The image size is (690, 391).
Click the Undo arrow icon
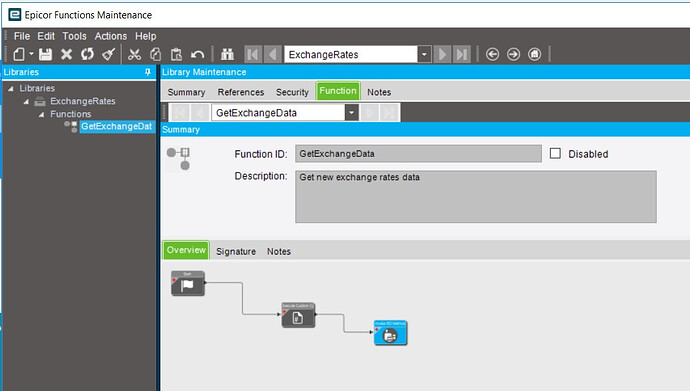[198, 55]
